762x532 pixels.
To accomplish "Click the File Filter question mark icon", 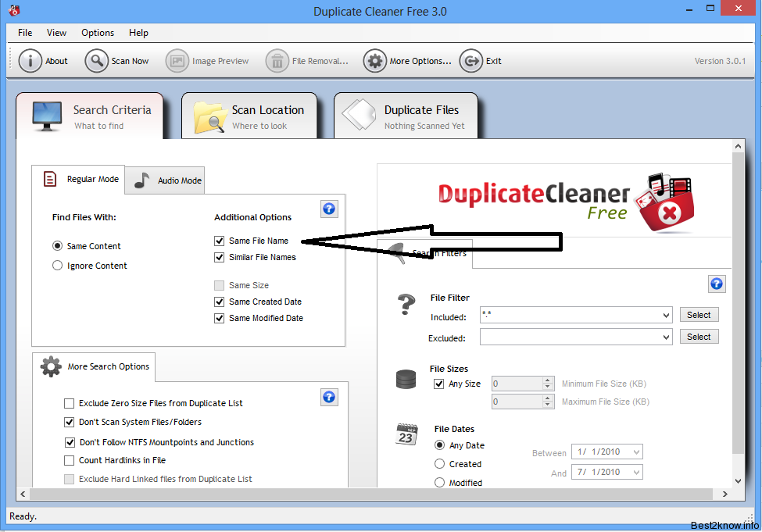I will click(x=406, y=305).
